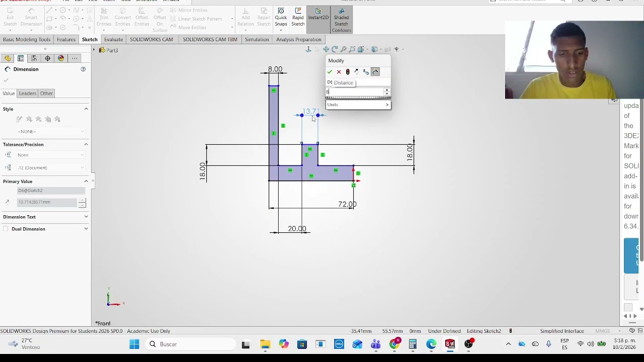The image size is (644, 362).
Task: Open Hide/Show Items eye icon
Action: point(397,49)
